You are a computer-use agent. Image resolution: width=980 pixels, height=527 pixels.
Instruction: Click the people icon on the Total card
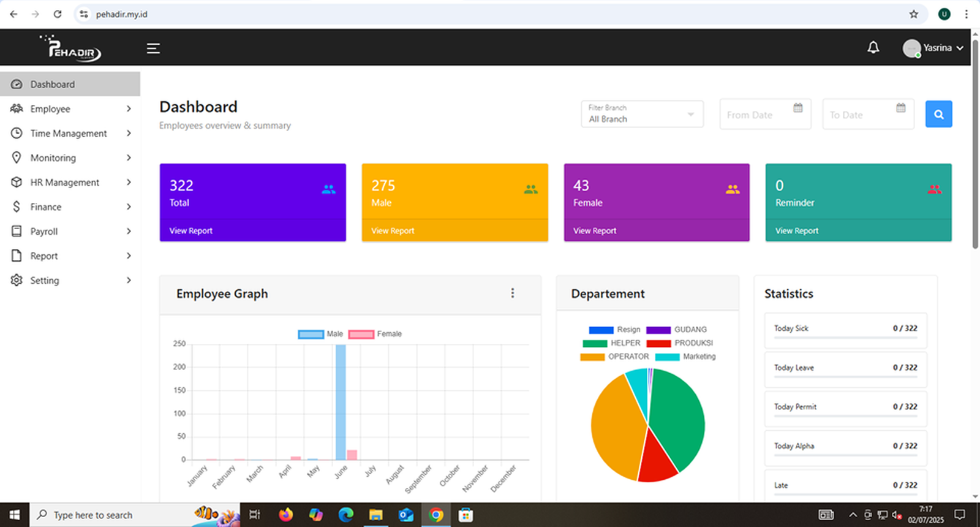click(329, 189)
